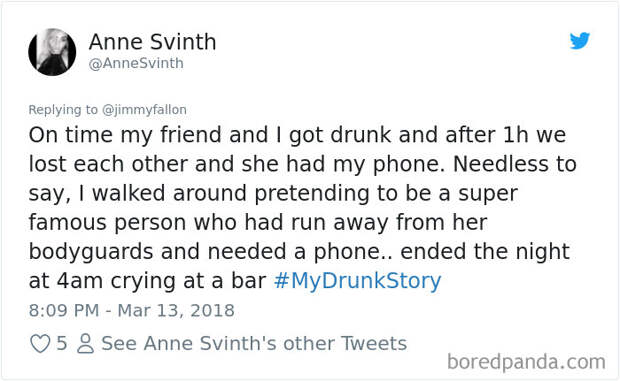Click 'ended the night' in the tweet

pos(485,252)
